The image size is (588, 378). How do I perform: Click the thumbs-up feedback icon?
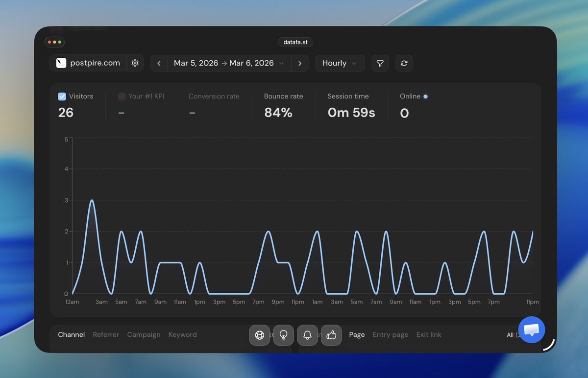331,335
